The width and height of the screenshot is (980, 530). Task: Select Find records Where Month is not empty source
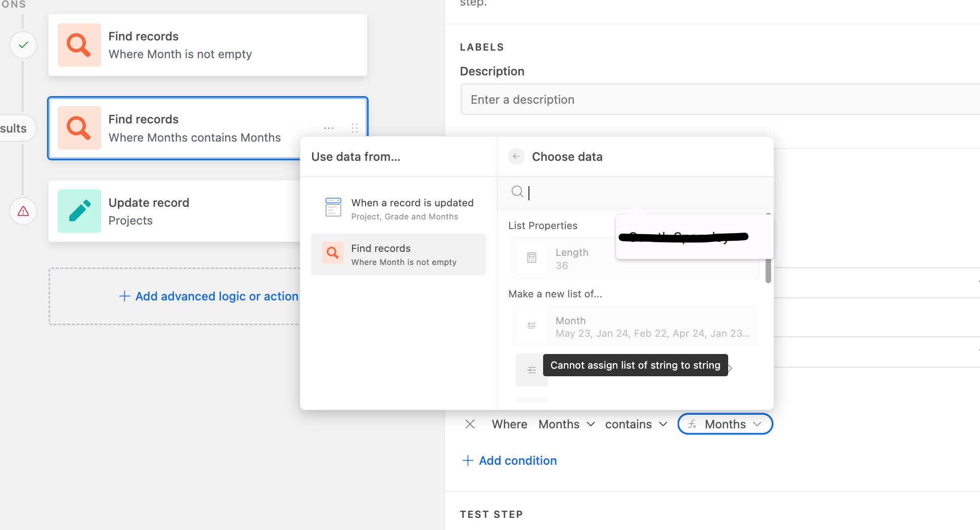point(398,254)
